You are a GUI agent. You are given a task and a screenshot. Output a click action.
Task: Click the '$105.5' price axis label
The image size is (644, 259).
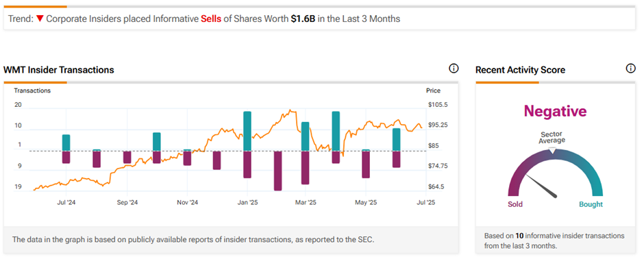437,105
